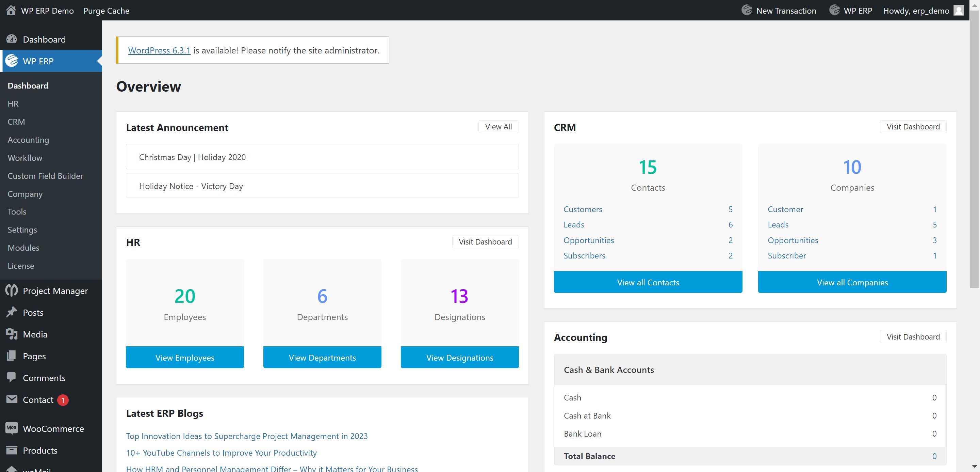Open the Workflow submenu item
The image size is (980, 472).
tap(25, 158)
